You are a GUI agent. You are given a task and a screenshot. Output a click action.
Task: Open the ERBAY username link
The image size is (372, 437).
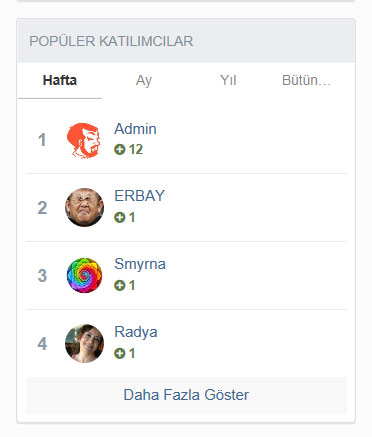click(x=139, y=196)
